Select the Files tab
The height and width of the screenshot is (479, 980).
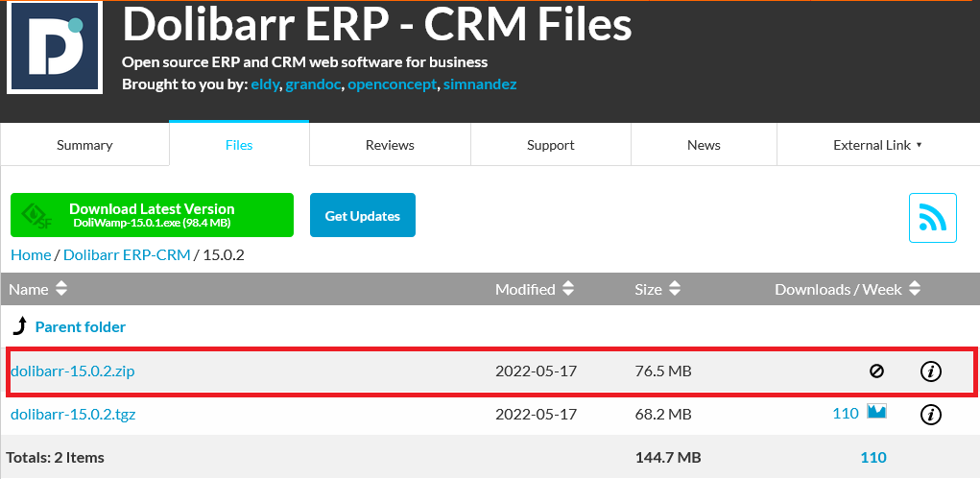[239, 144]
